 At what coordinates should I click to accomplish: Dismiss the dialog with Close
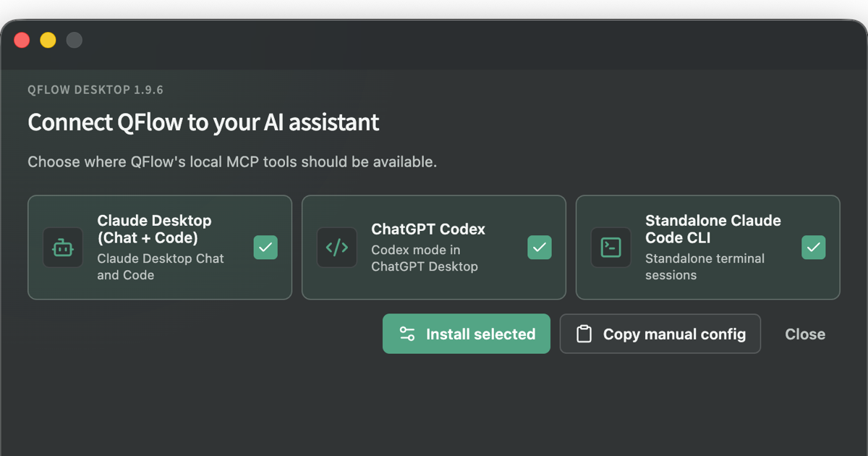click(x=805, y=334)
